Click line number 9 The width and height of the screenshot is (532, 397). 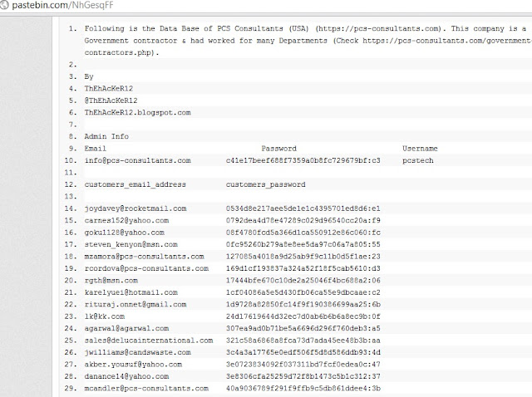click(72, 149)
